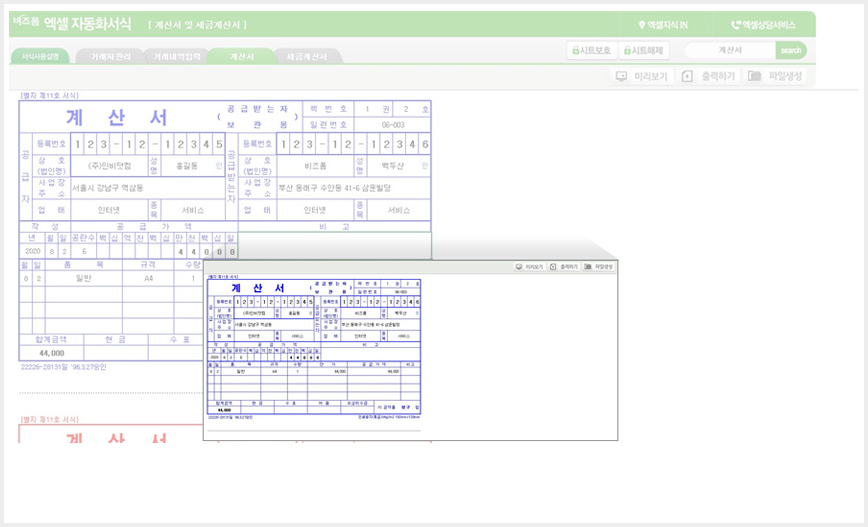868x527 pixels.
Task: Select the item name cell 일반
Action: [84, 278]
